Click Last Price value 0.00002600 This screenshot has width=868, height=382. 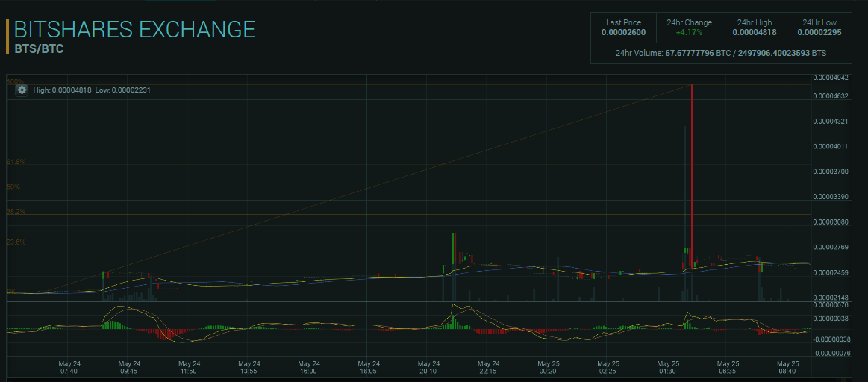[x=623, y=33]
